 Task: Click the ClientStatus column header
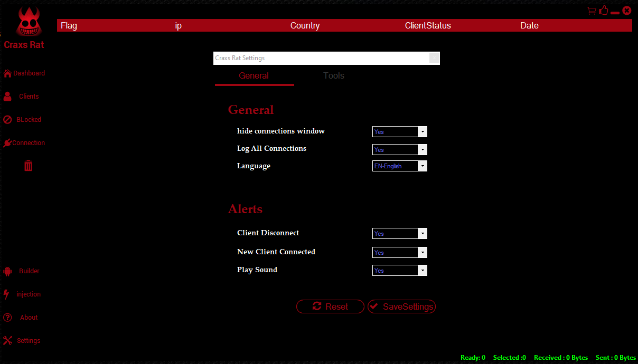[428, 25]
